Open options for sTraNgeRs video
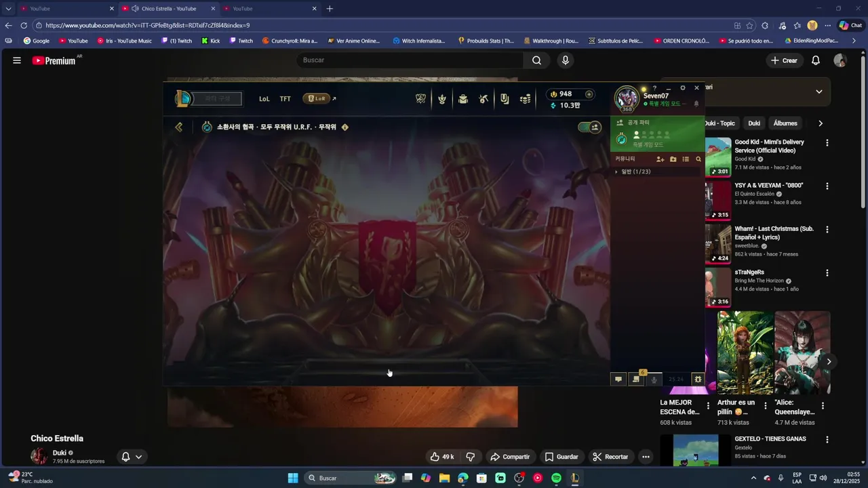This screenshot has width=868, height=488. (827, 273)
